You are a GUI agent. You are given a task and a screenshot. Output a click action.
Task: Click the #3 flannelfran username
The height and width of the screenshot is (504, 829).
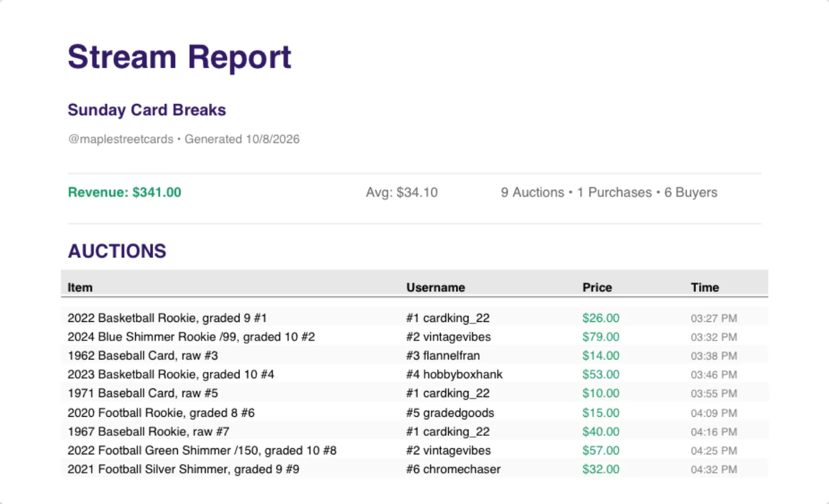coord(443,356)
